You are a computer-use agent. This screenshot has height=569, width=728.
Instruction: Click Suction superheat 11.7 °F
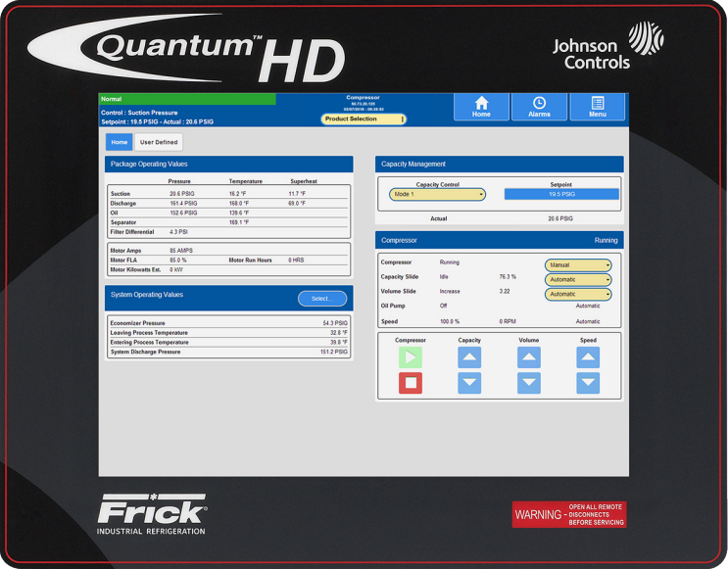pyautogui.click(x=297, y=194)
